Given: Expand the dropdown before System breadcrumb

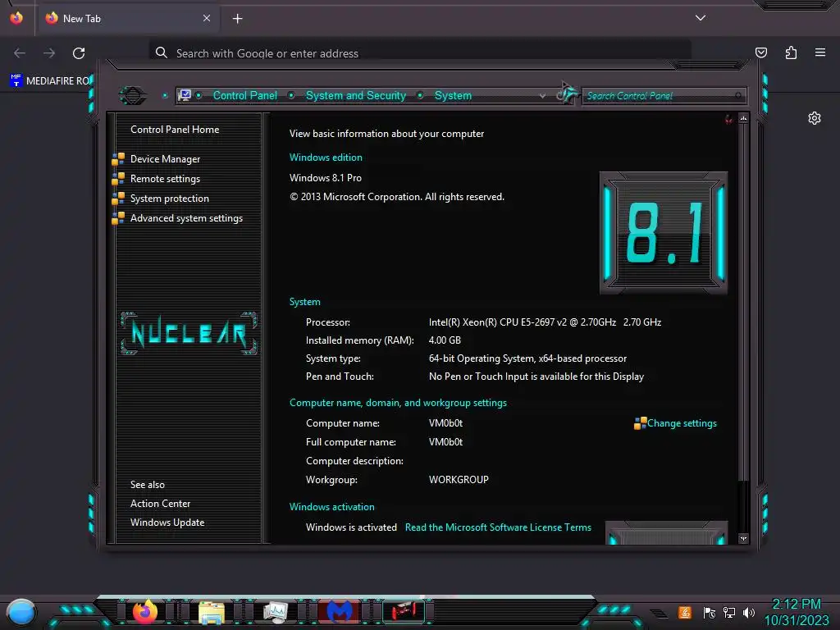Looking at the screenshot, I should pos(421,95).
